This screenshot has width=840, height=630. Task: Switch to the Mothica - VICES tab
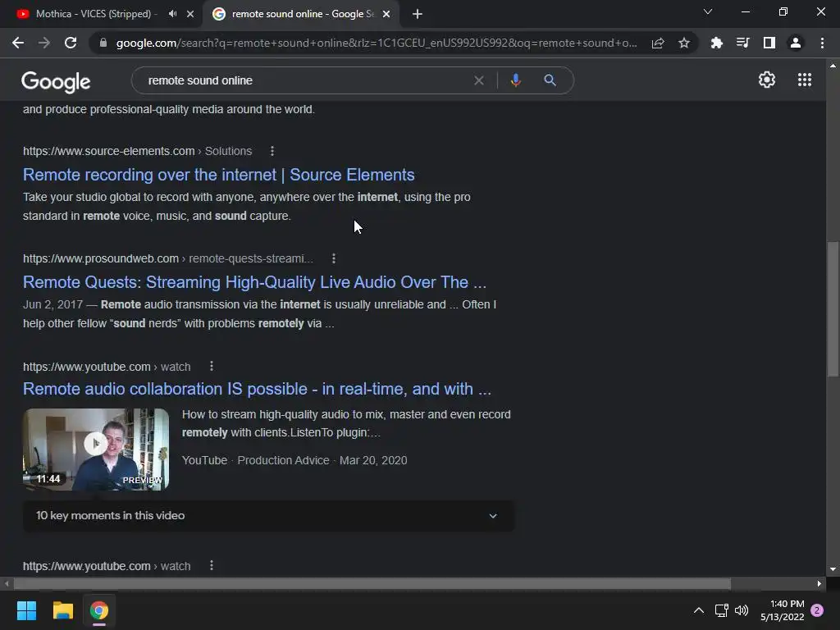pyautogui.click(x=97, y=14)
